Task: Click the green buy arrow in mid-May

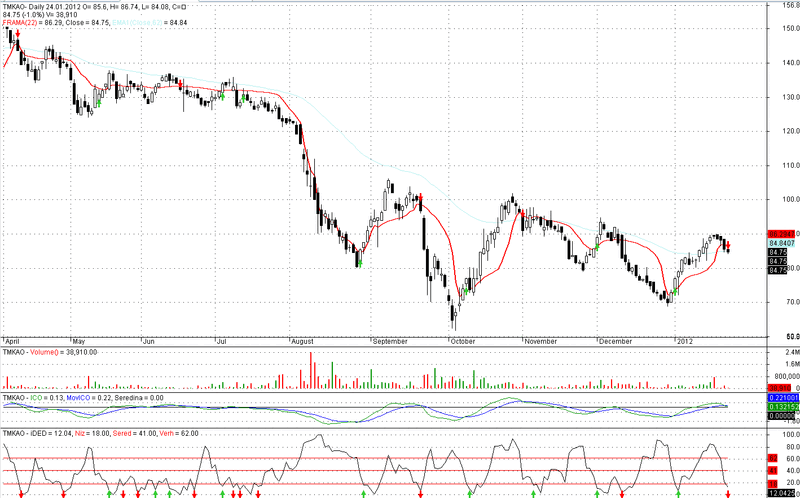Action: (x=98, y=101)
